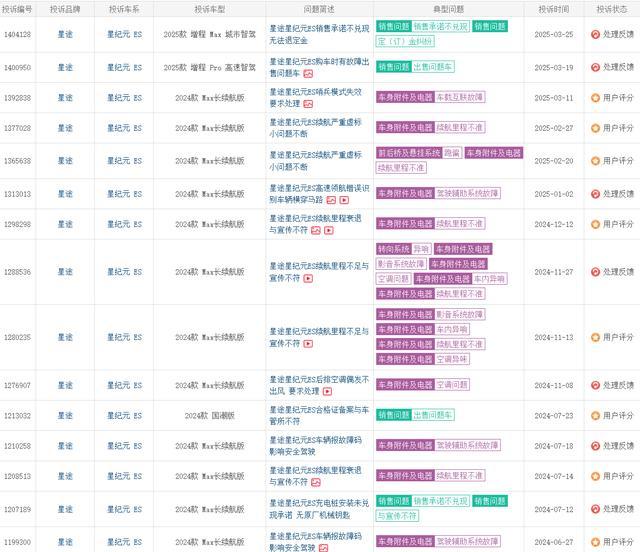
Task: Click the 投诉编号 column header
Action: (x=17, y=9)
